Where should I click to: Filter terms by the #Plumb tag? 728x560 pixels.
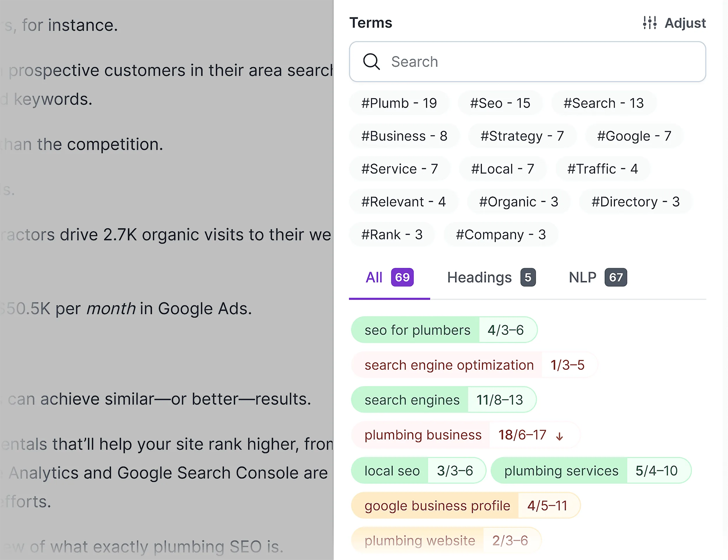point(399,103)
